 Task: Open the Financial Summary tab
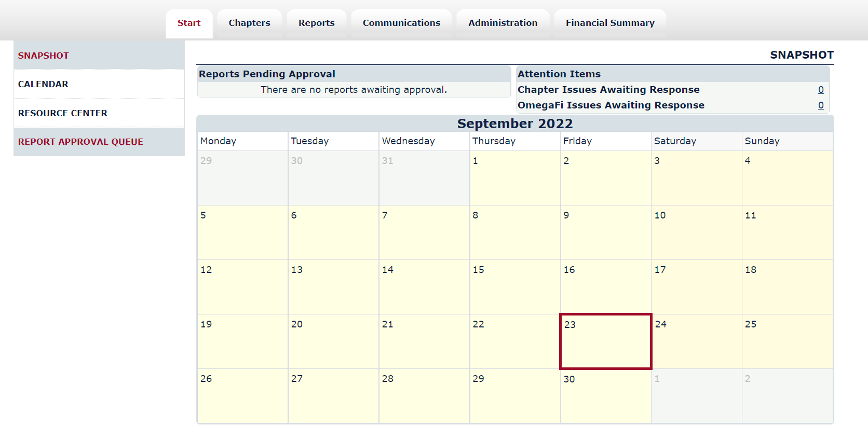pos(610,23)
